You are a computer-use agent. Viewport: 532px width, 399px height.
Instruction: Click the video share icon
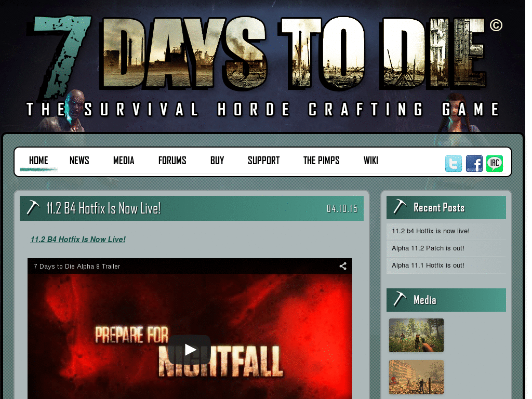click(343, 266)
